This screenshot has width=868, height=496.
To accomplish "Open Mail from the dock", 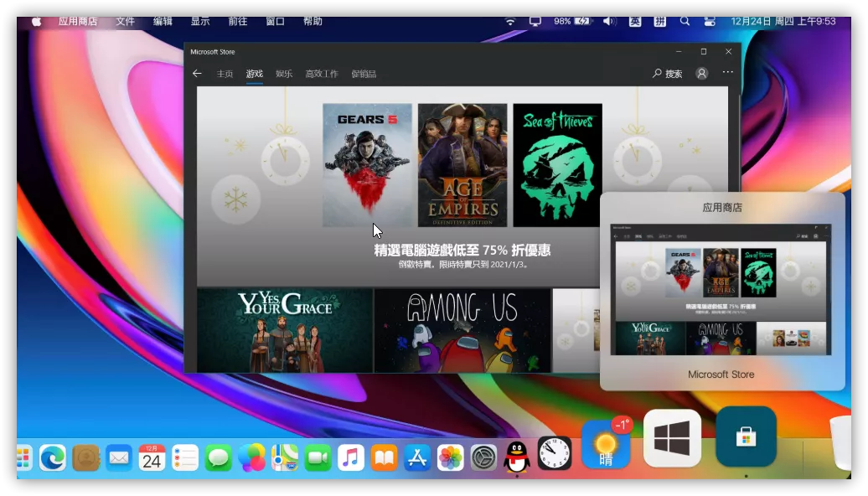I will (119, 457).
